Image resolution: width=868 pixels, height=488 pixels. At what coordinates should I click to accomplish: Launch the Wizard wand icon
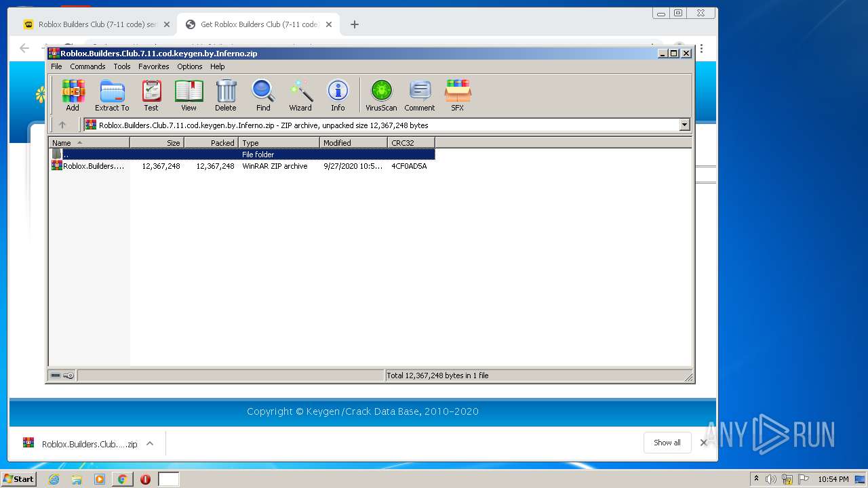tap(300, 95)
